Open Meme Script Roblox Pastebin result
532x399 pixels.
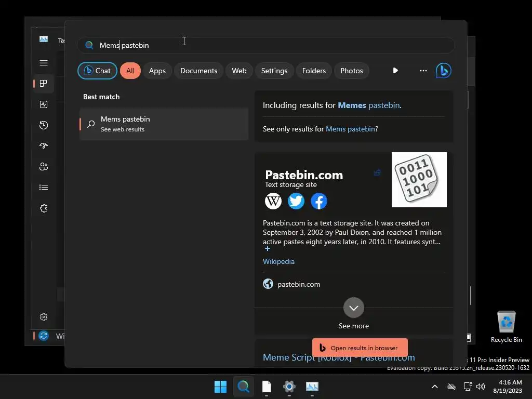[x=339, y=357]
